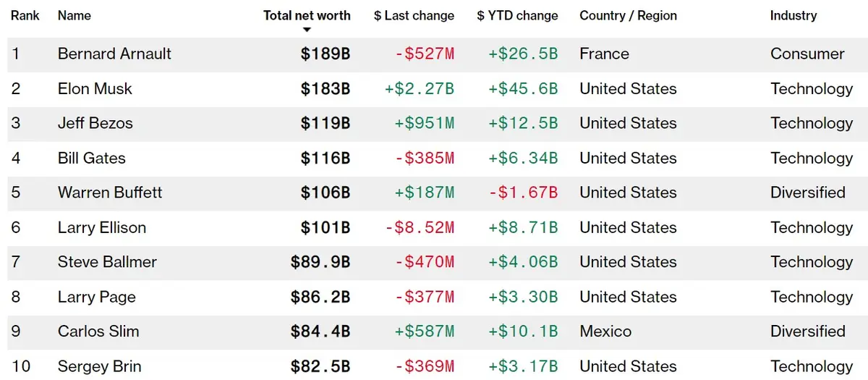The height and width of the screenshot is (380, 868).
Task: Click the sort arrow under Total net worth
Action: click(x=307, y=30)
